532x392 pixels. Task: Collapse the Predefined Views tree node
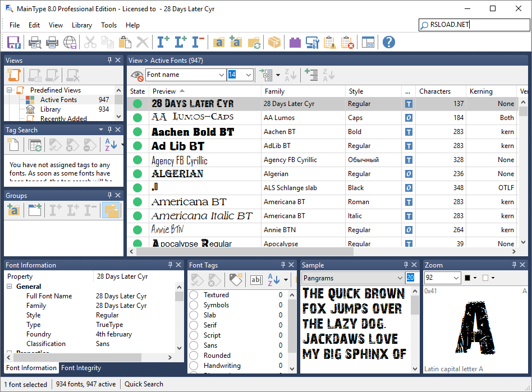click(x=9, y=90)
